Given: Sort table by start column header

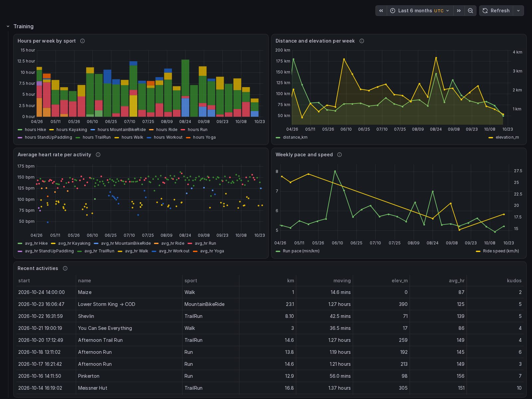Looking at the screenshot, I should coord(24,281).
